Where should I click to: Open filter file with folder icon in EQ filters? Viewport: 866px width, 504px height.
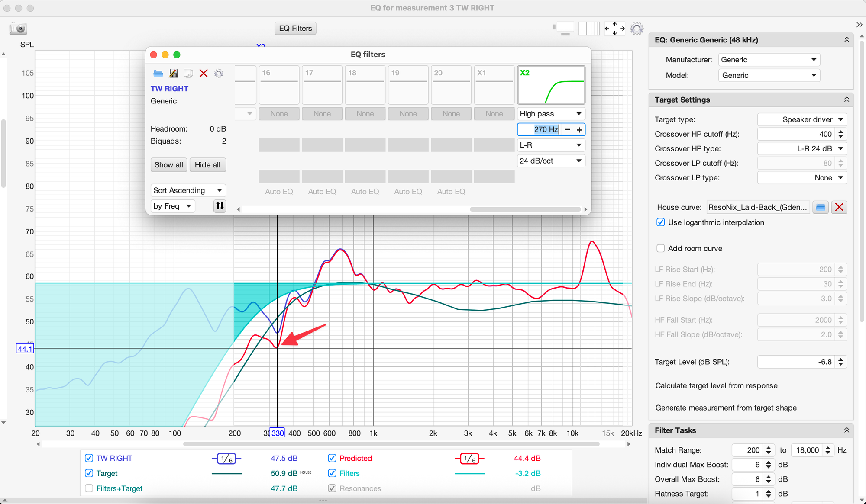coord(158,74)
